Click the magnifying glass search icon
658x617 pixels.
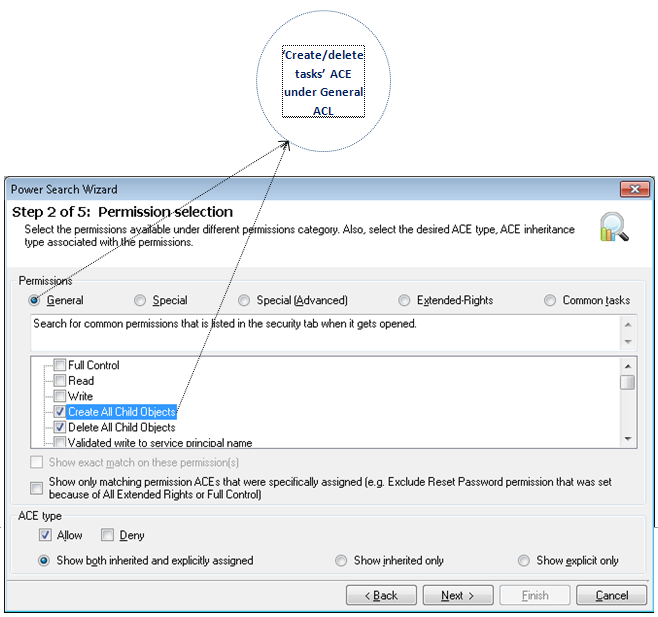click(x=612, y=228)
